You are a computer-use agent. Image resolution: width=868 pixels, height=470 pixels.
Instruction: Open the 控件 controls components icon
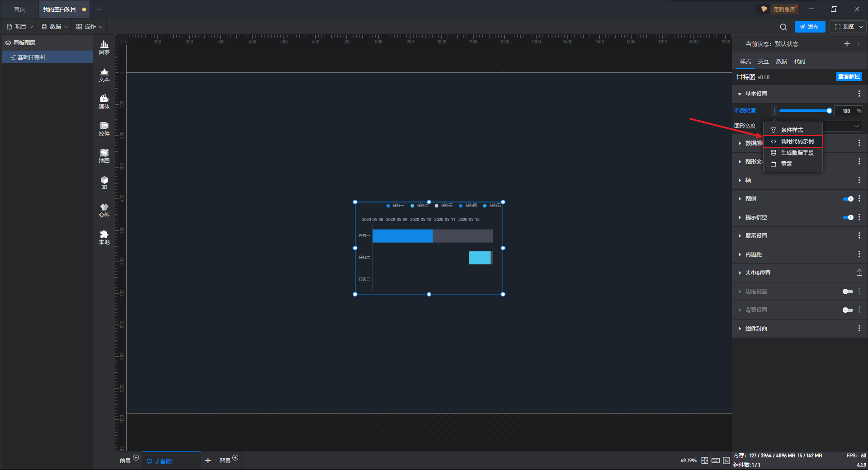pyautogui.click(x=104, y=129)
